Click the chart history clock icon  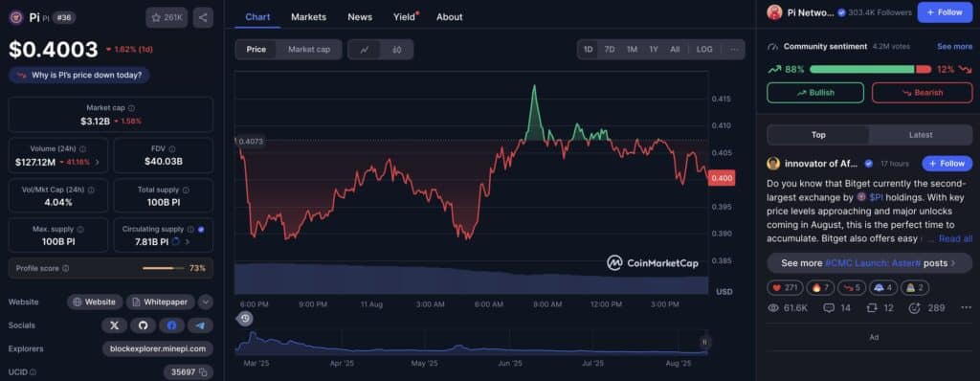tap(245, 319)
